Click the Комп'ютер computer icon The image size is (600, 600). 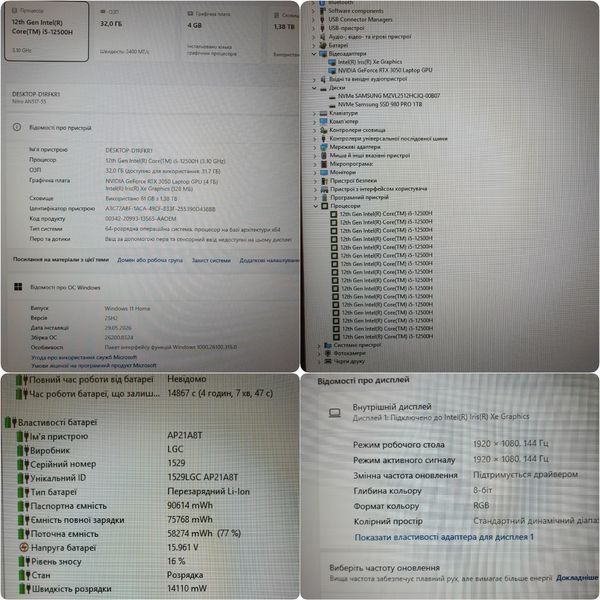[324, 122]
